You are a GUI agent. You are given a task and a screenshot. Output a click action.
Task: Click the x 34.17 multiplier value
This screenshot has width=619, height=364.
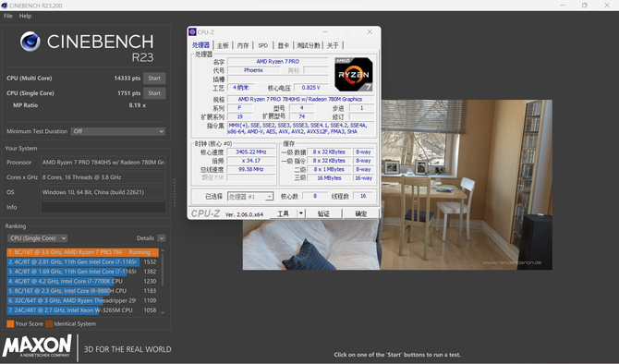pyautogui.click(x=251, y=161)
